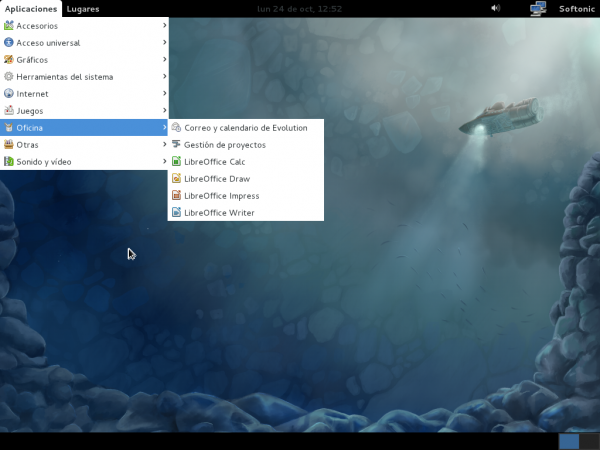Expand the Acceso universal submenu arrow
600x450 pixels.
165,42
